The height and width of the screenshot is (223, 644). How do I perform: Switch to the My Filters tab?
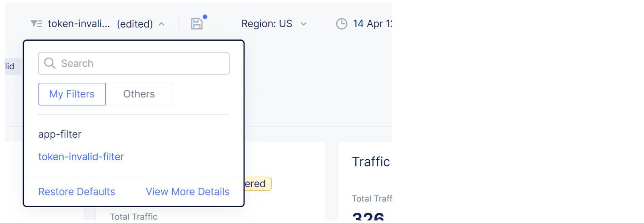72,94
